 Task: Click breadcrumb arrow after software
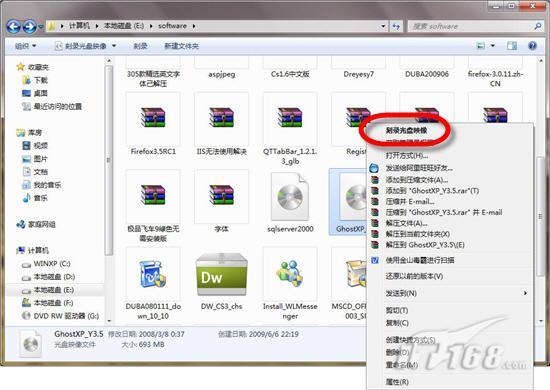tap(194, 26)
